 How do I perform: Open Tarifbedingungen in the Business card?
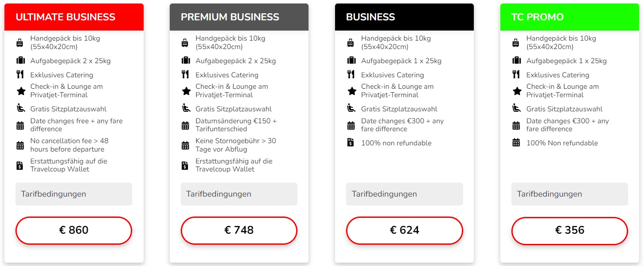coord(404,194)
